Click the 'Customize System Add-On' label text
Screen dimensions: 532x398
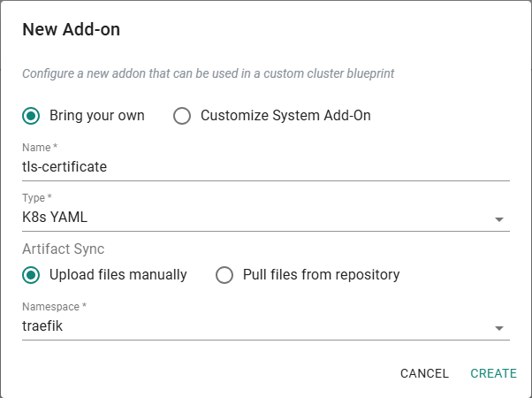point(285,116)
